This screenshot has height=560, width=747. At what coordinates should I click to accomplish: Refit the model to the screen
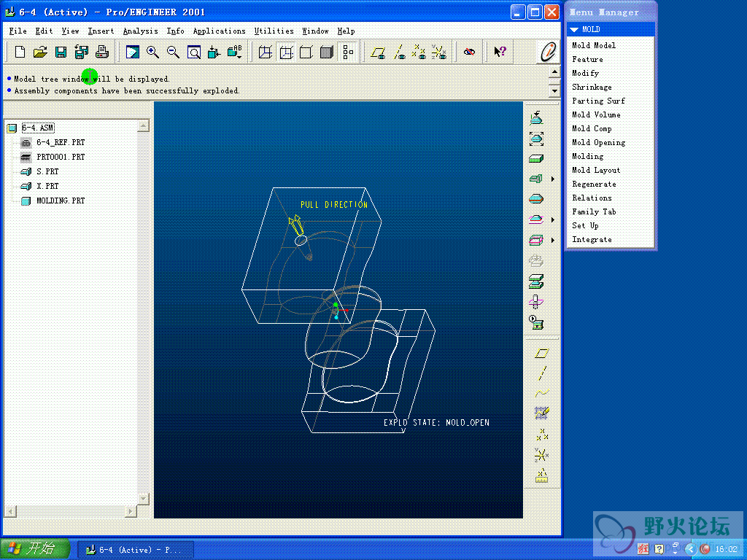click(194, 52)
